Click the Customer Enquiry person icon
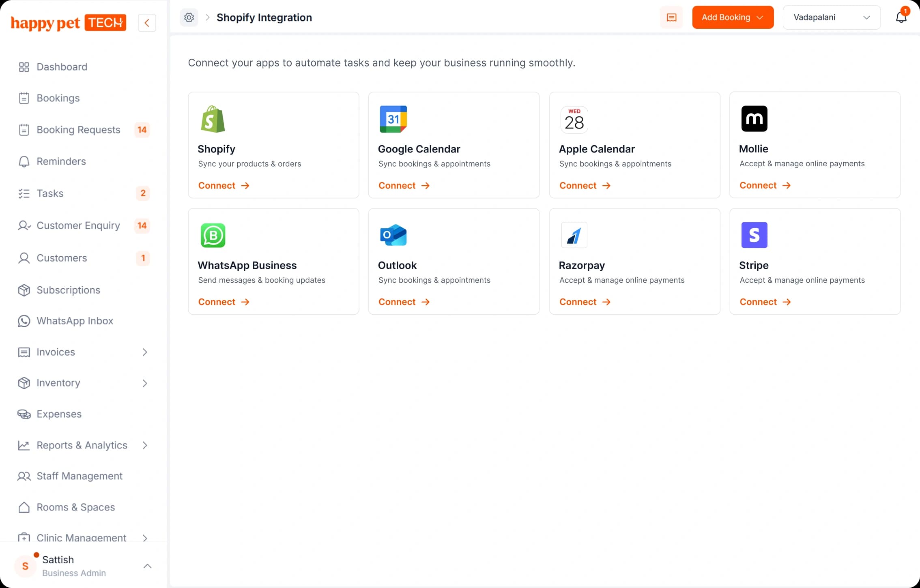920x588 pixels. tap(24, 225)
